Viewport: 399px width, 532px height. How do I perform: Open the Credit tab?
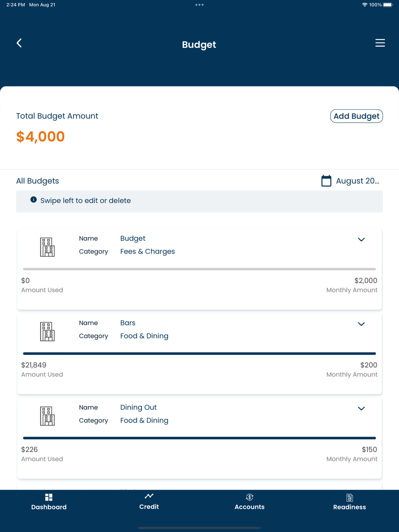coord(149,501)
